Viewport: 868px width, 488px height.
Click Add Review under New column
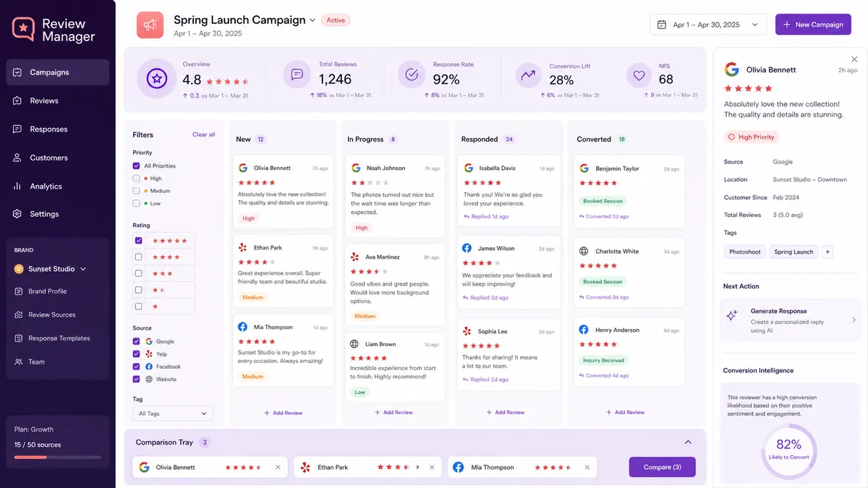click(x=284, y=413)
